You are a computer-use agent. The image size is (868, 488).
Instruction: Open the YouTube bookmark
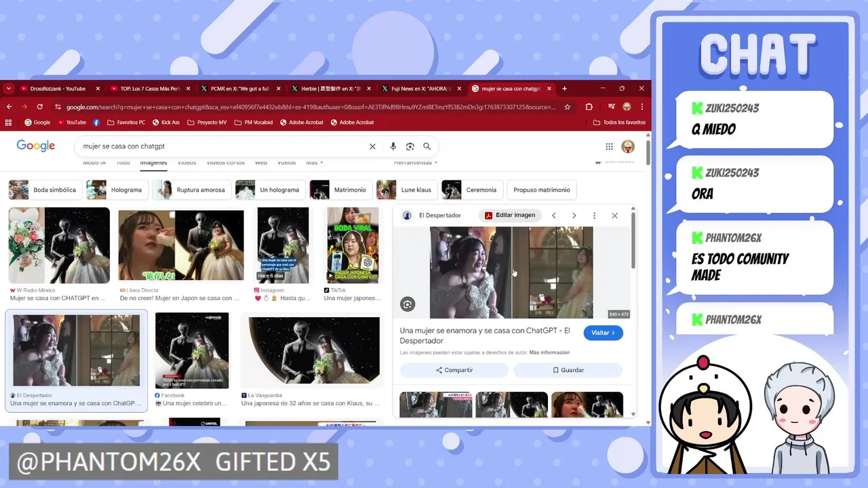(72, 123)
